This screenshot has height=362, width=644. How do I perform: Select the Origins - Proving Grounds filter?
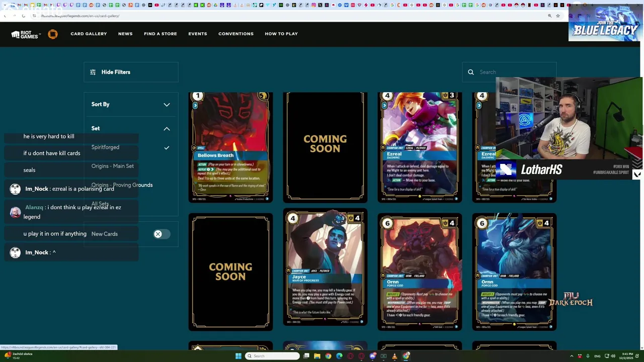point(122,185)
